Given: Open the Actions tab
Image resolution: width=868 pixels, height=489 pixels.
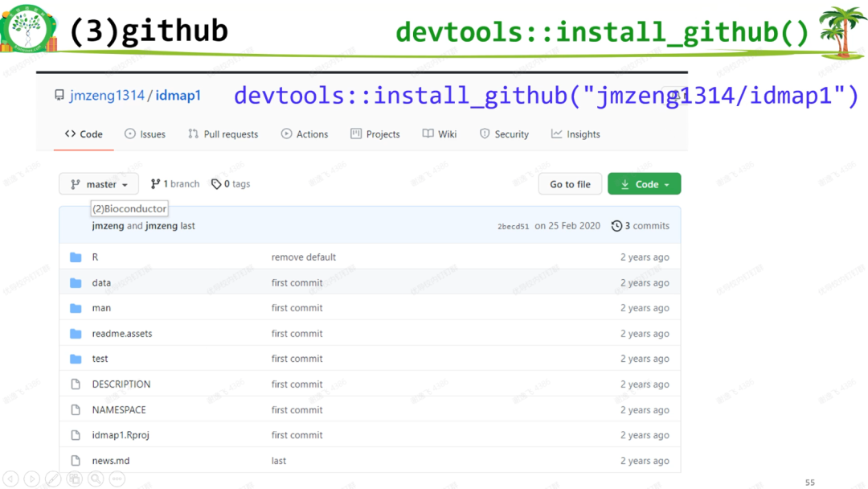Looking at the screenshot, I should point(305,134).
